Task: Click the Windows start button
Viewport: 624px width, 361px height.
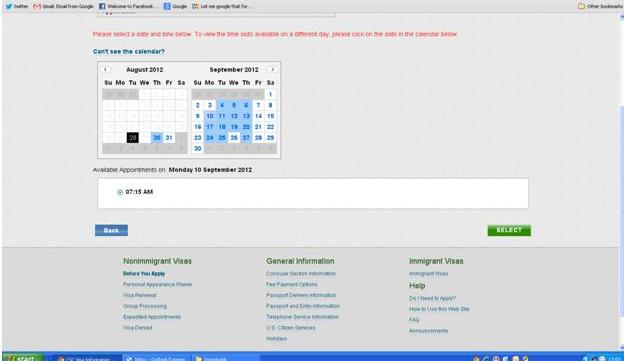Action: [23, 358]
